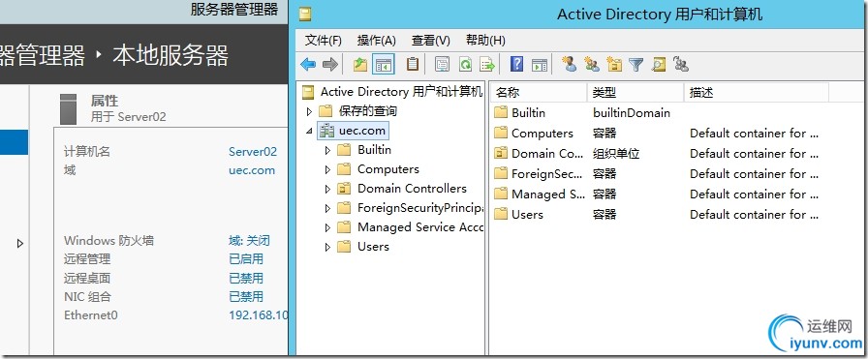Open the 操作(A) menu
Screen dimensions: 868x359
[x=377, y=41]
